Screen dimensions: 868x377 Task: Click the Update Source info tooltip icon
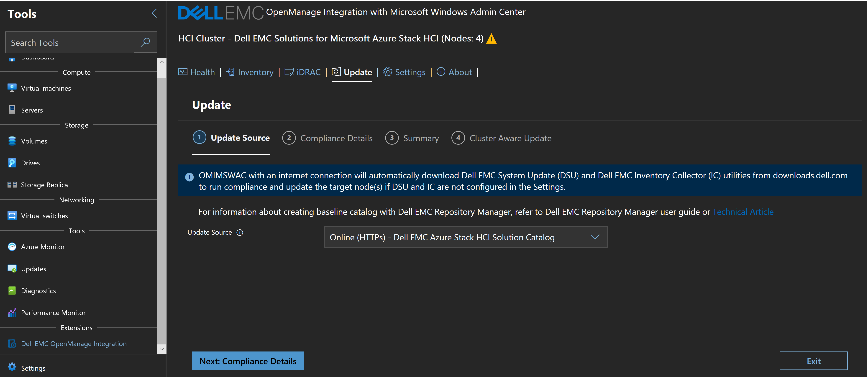240,233
